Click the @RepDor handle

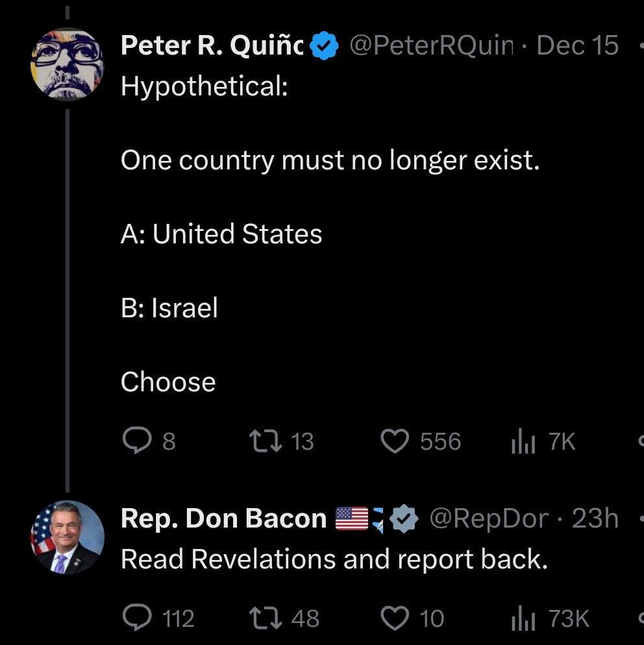click(489, 518)
